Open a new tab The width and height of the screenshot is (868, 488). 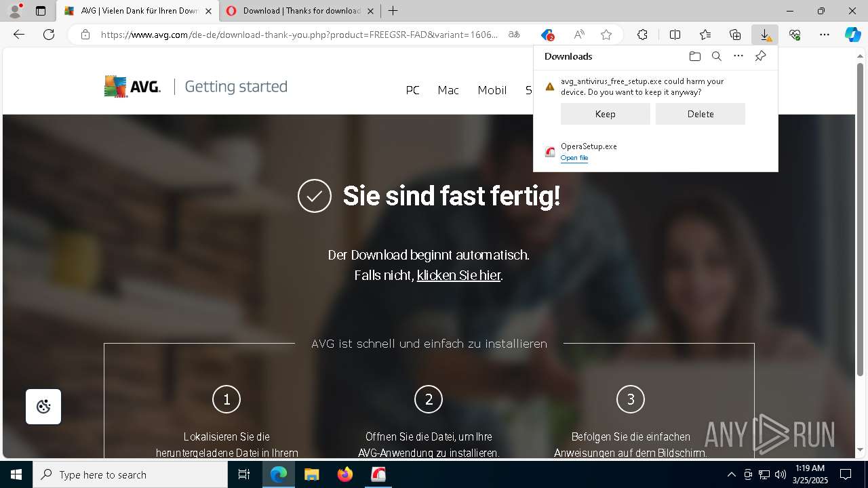coord(393,11)
